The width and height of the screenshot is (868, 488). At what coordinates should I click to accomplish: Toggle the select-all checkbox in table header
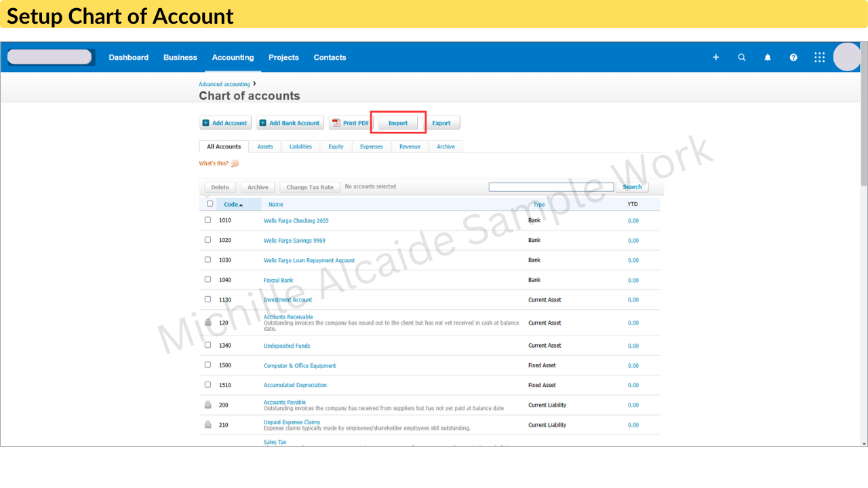[x=210, y=203]
